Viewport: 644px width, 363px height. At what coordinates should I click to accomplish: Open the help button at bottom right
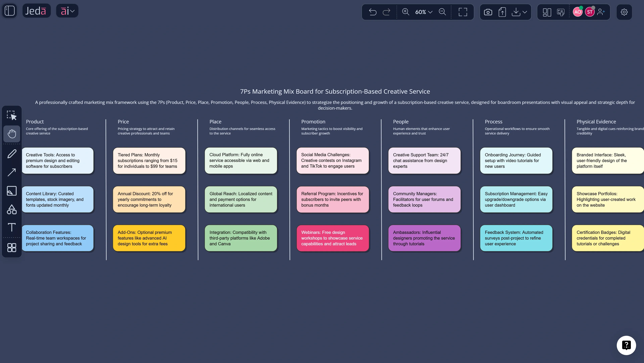tap(627, 345)
